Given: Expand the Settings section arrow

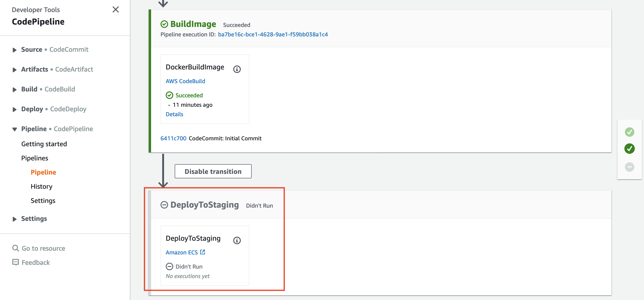Looking at the screenshot, I should pyautogui.click(x=14, y=219).
